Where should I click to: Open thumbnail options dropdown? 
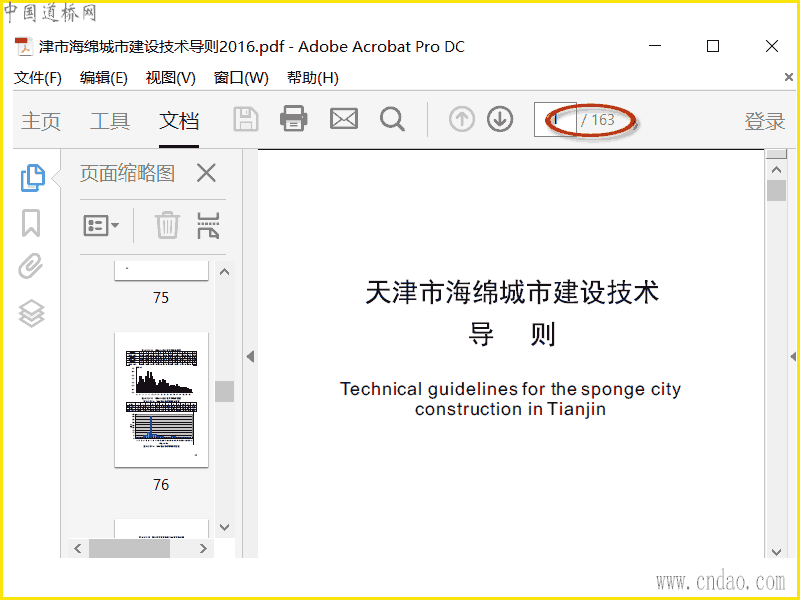tap(101, 225)
